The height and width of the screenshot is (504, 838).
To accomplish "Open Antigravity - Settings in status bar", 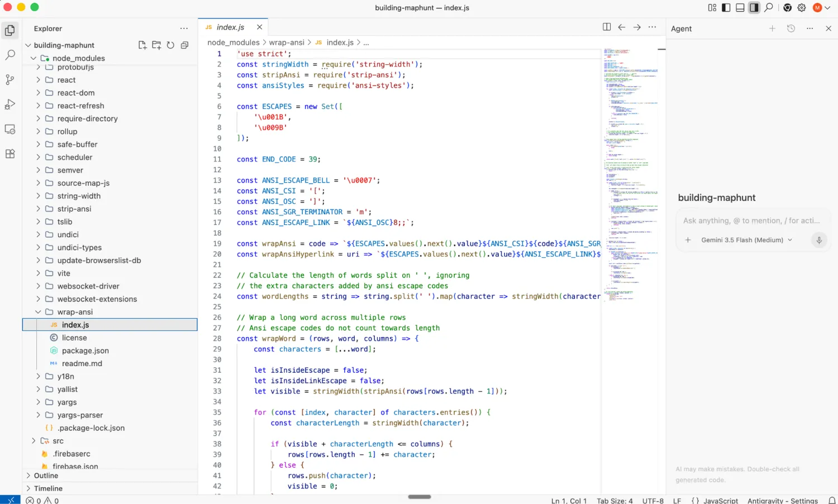I will (x=783, y=501).
